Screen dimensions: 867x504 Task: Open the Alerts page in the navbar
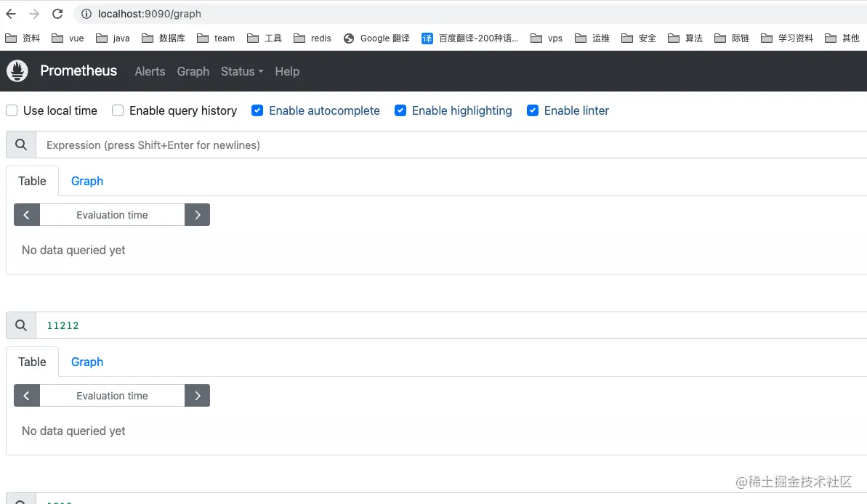coord(150,71)
